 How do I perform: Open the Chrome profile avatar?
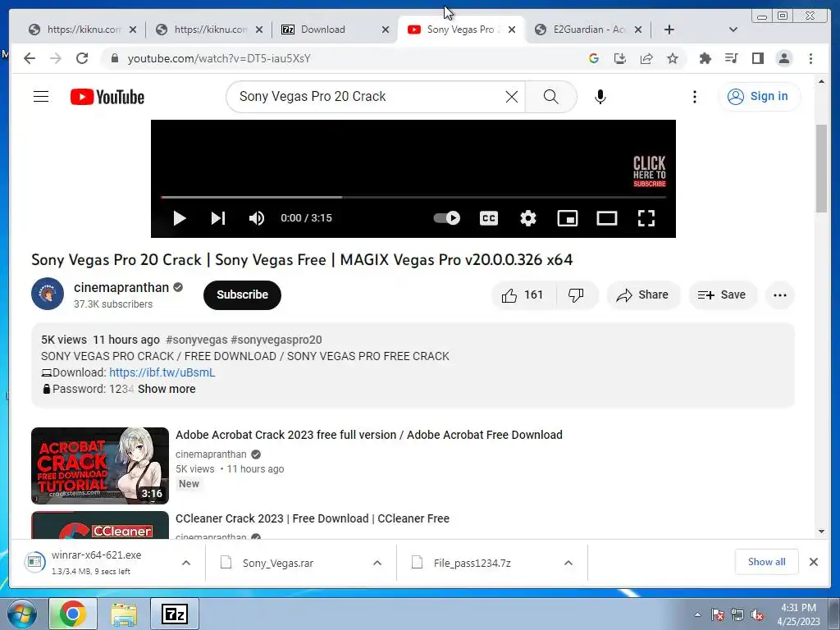click(x=784, y=58)
